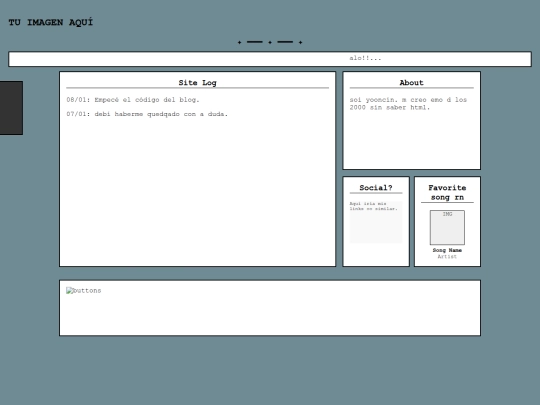
Task: Select the 'About' panel heading
Action: (412, 83)
